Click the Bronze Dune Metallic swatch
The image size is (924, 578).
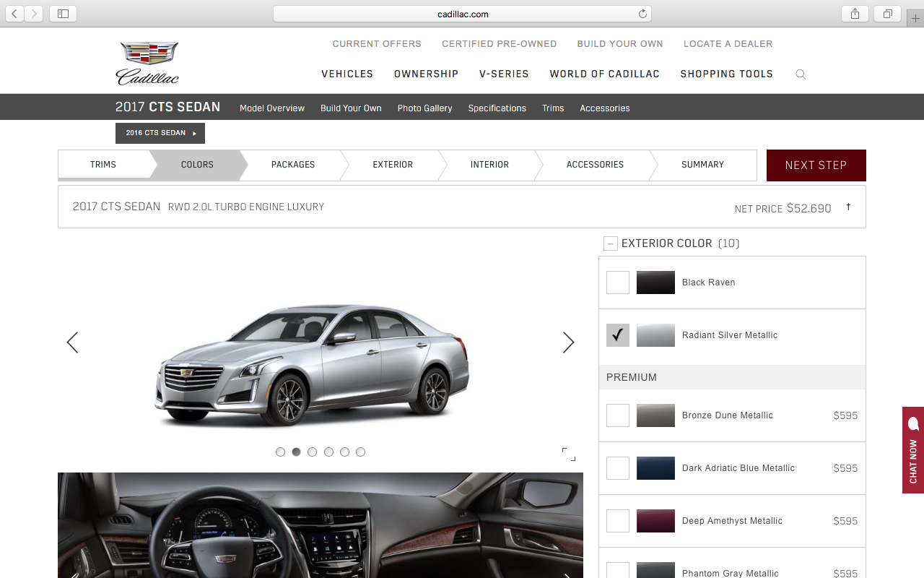pyautogui.click(x=655, y=415)
